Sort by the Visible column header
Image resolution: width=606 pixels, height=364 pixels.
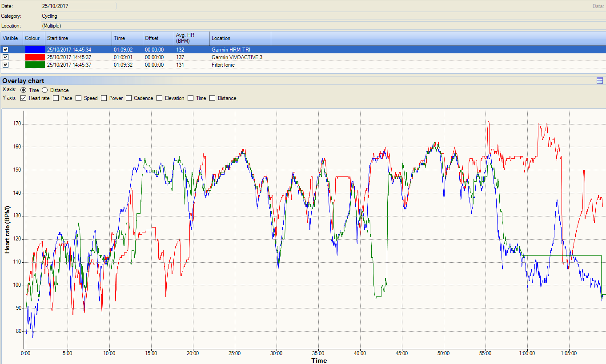(x=12, y=38)
